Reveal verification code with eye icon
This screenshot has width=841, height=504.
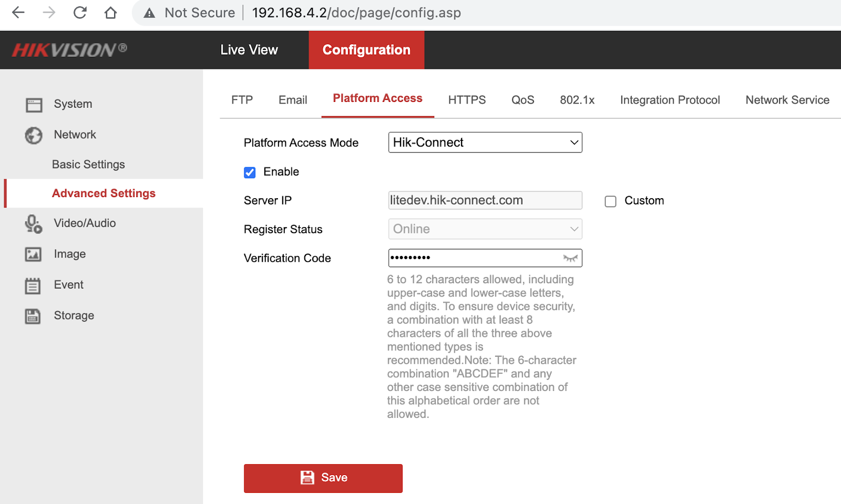tap(570, 258)
